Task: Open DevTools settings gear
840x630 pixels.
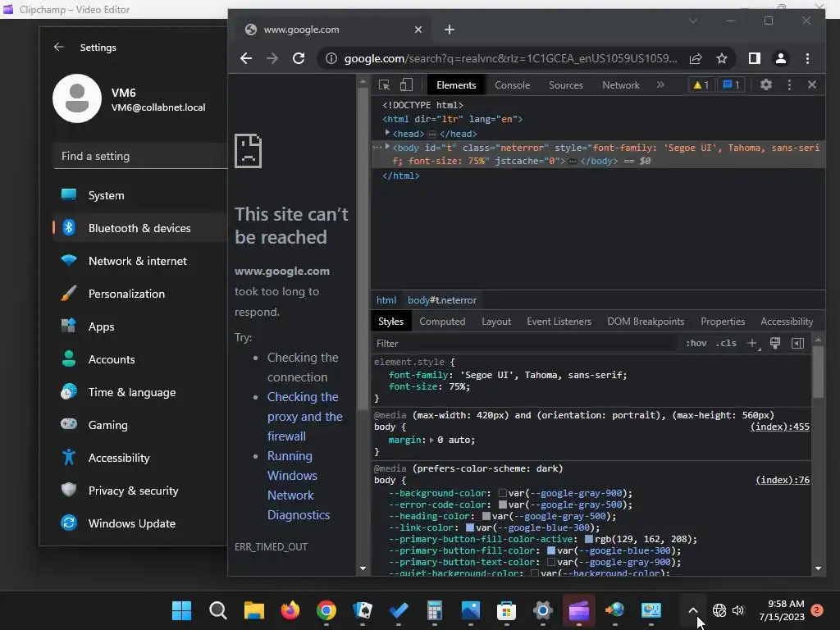Action: 766,84
